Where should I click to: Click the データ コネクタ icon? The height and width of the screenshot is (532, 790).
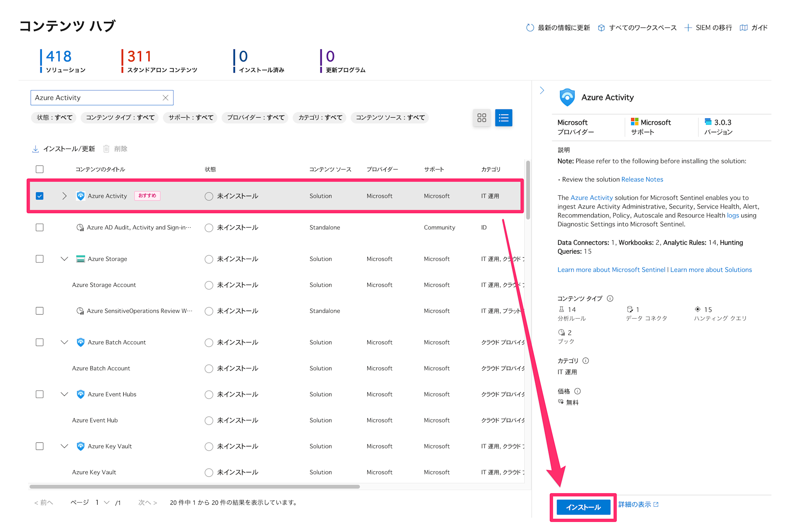point(630,309)
